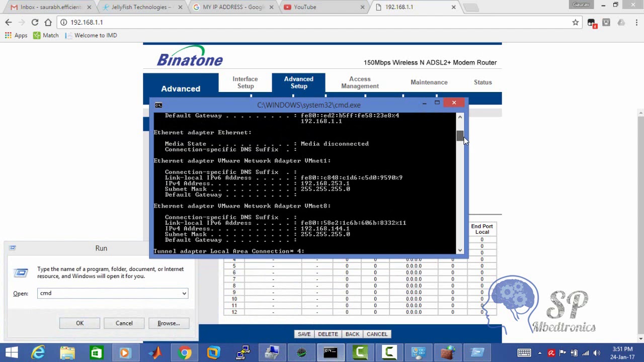Open the Welcome to IMD bookmark
Viewport: 644px width, 362px height.
tap(91, 35)
